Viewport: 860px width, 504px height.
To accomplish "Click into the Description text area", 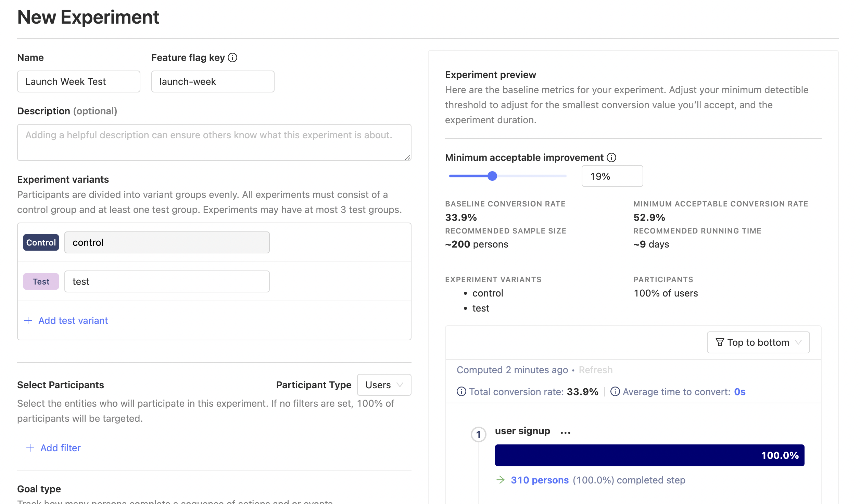I will click(214, 142).
